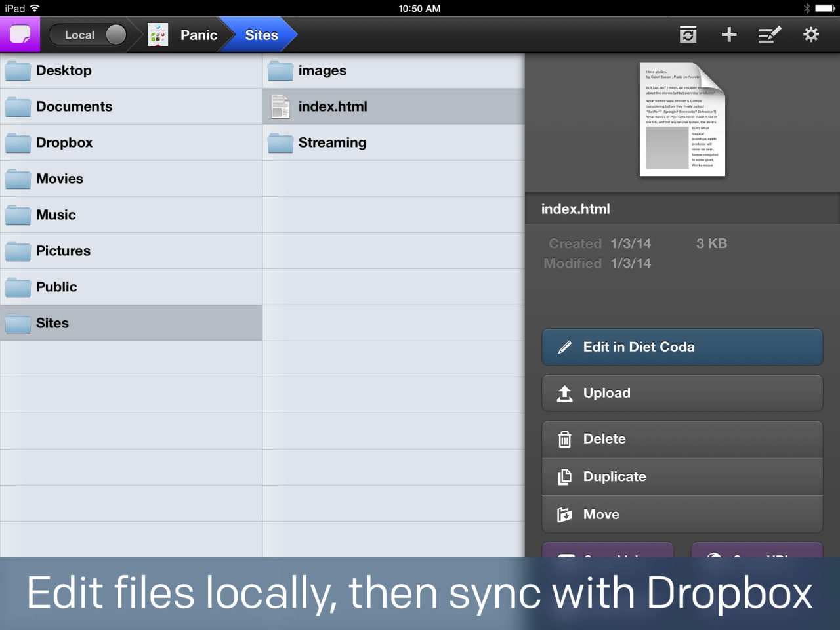The width and height of the screenshot is (840, 630).
Task: Tap the index.html document preview thumbnail
Action: tap(682, 119)
